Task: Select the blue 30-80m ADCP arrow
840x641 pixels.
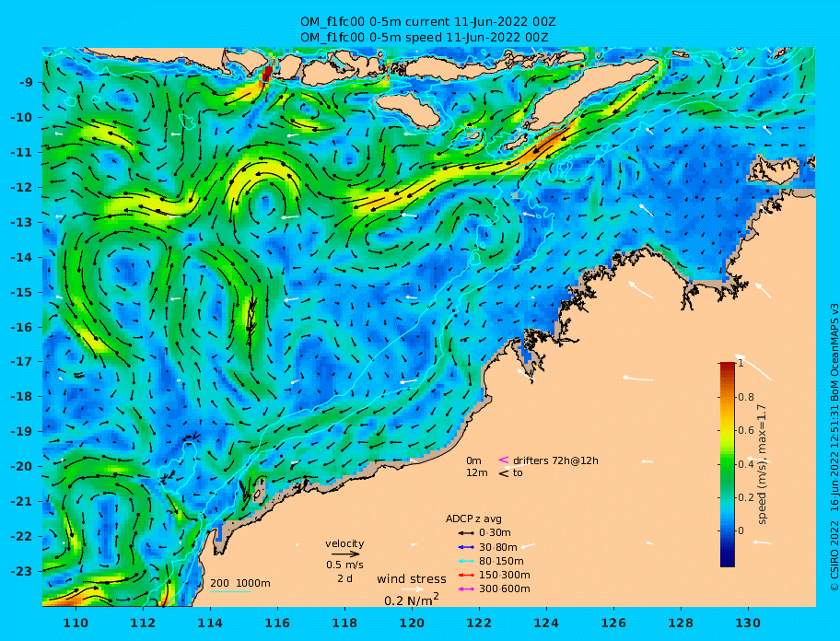Action: 466,547
